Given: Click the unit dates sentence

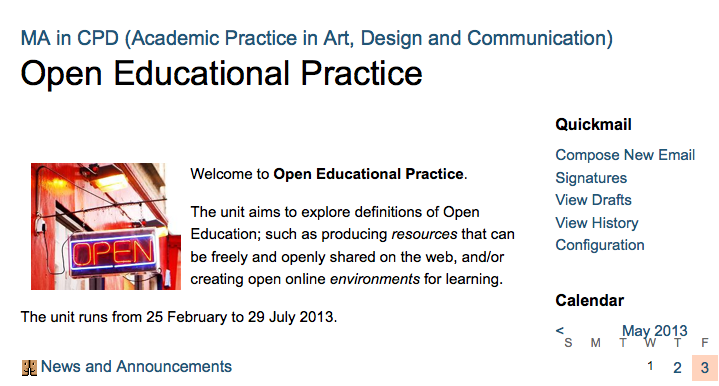Looking at the screenshot, I should click(179, 317).
